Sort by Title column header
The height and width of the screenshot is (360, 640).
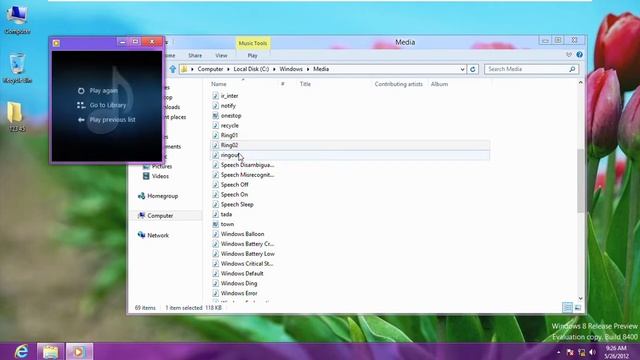(305, 84)
